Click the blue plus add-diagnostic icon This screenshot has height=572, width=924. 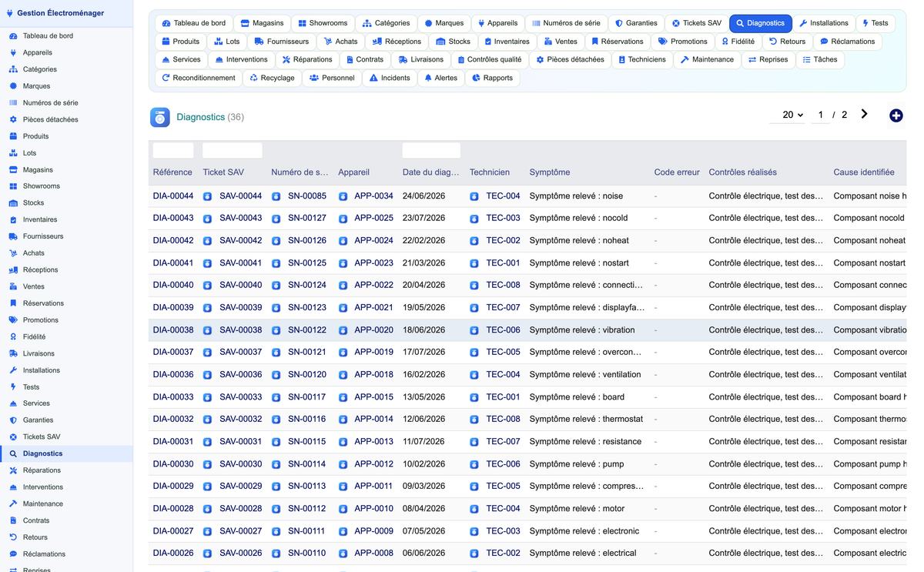[x=896, y=115]
